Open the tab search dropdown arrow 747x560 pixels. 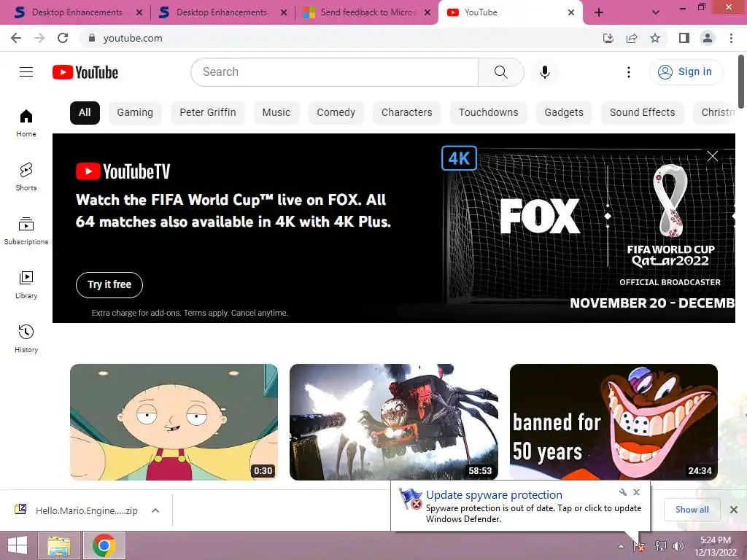click(656, 13)
